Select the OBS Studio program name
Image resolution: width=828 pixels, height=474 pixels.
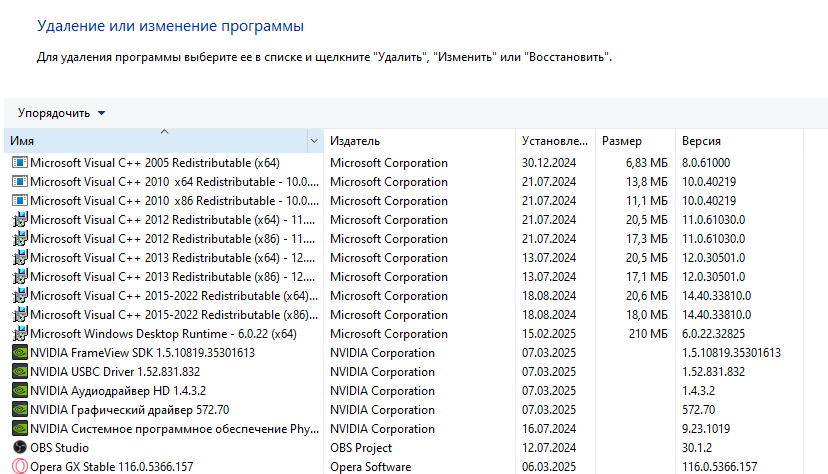(x=59, y=448)
